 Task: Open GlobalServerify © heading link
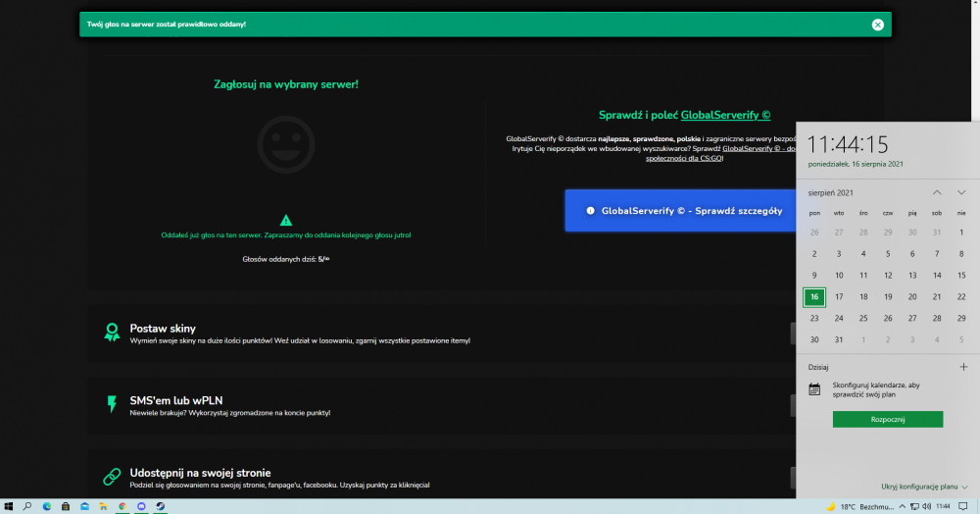pos(725,115)
